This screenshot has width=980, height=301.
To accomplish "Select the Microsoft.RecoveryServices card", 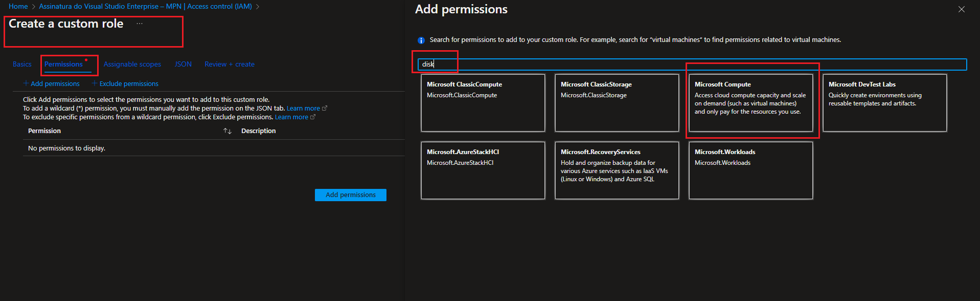I will click(617, 170).
